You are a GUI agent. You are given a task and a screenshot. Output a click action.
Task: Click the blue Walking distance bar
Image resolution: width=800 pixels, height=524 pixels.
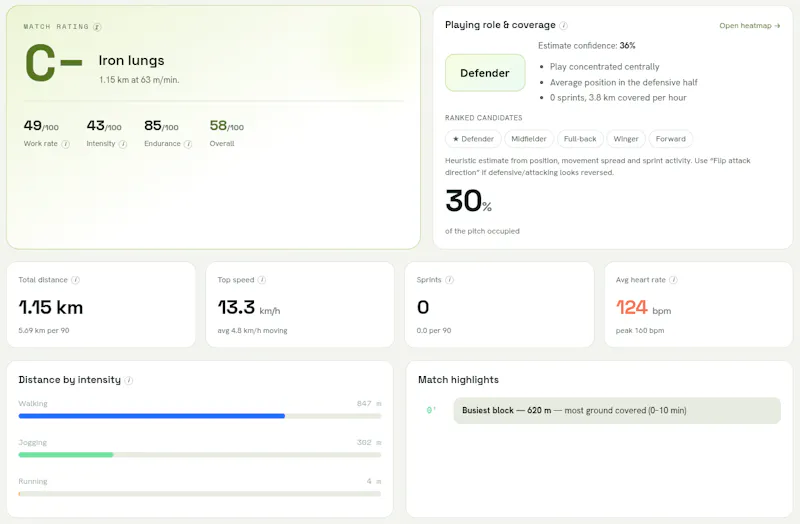tap(152, 416)
